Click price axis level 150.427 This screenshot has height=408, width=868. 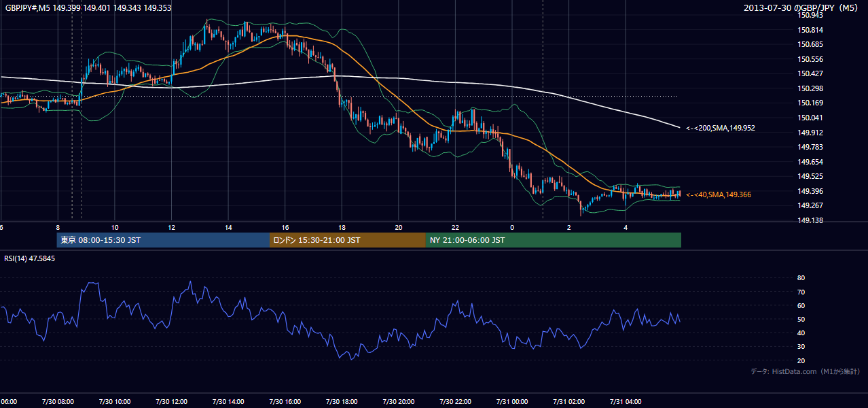(x=810, y=73)
